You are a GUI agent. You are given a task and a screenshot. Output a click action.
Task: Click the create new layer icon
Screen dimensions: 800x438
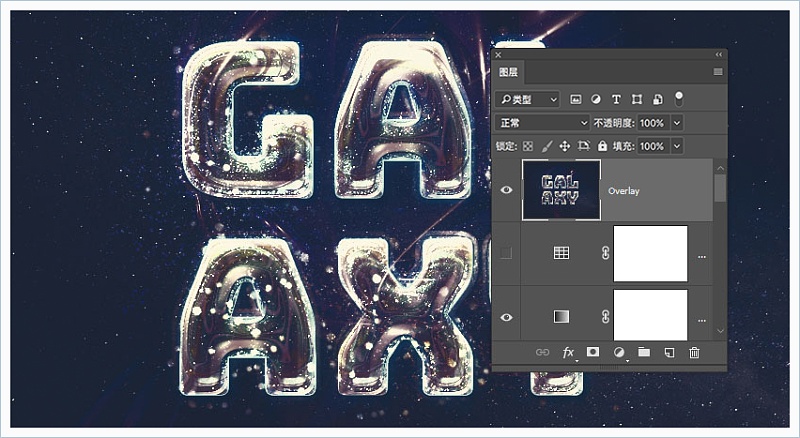click(669, 352)
